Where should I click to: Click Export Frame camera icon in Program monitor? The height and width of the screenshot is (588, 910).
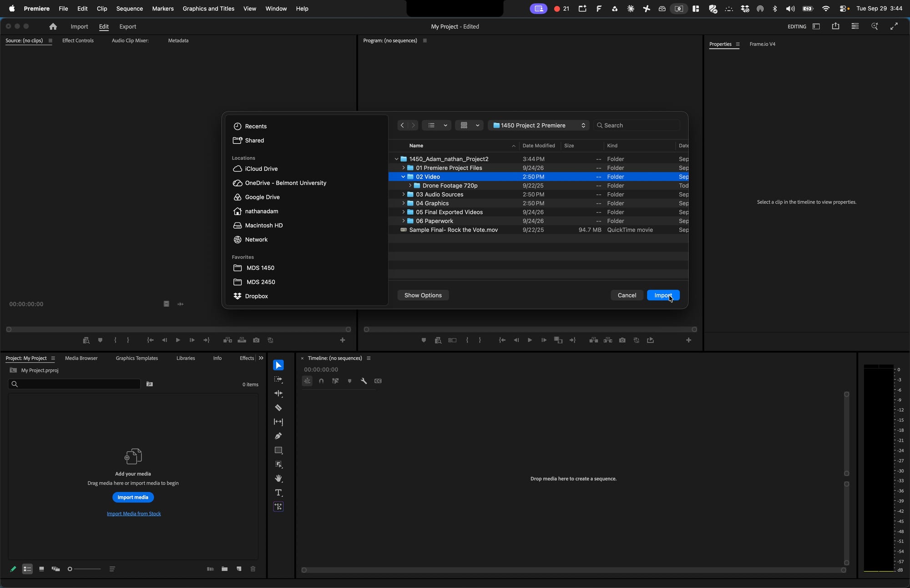622,340
